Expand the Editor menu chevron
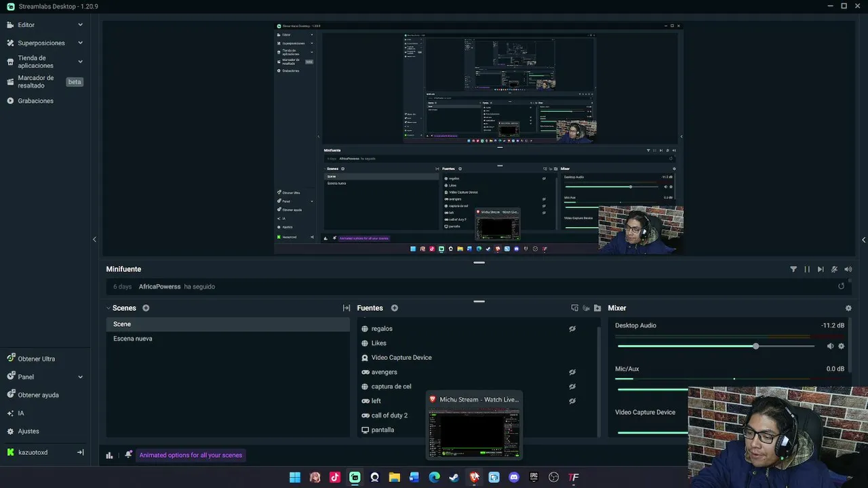The image size is (868, 488). click(80, 24)
